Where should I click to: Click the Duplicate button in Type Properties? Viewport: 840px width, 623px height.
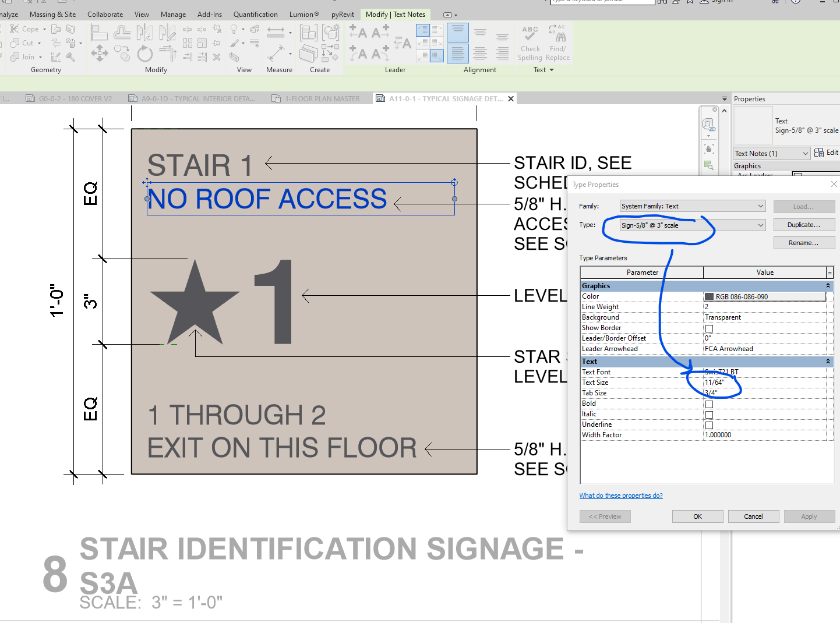804,224
